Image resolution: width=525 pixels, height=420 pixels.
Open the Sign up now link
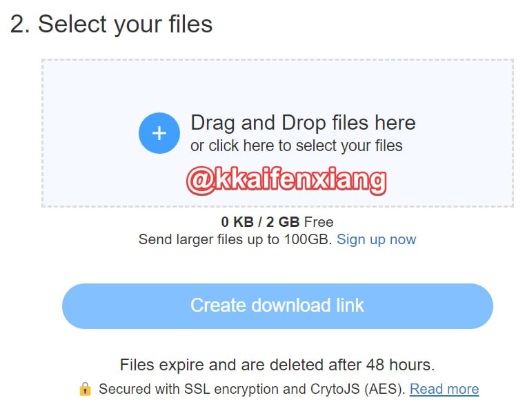click(x=376, y=239)
